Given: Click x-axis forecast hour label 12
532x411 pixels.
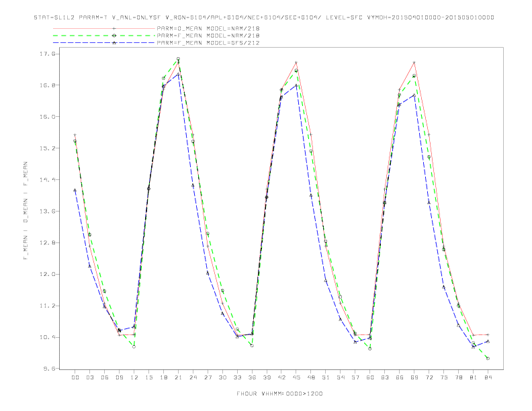Looking at the screenshot, I should [x=134, y=377].
